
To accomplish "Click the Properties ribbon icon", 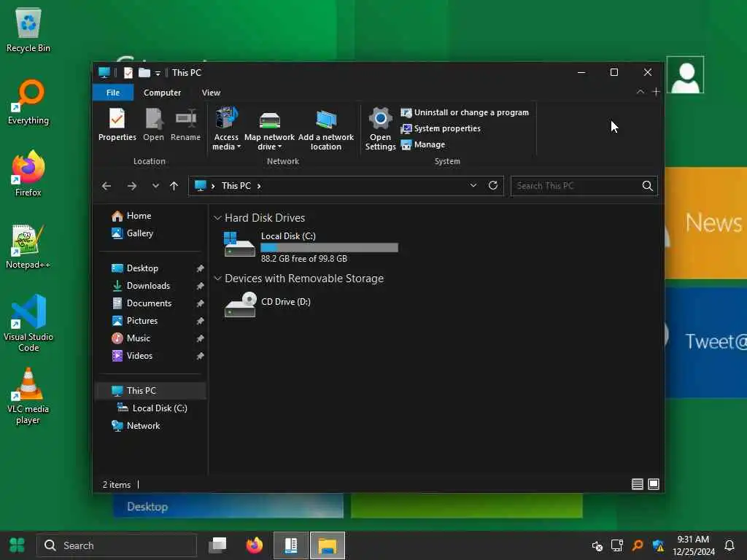I will click(x=117, y=124).
